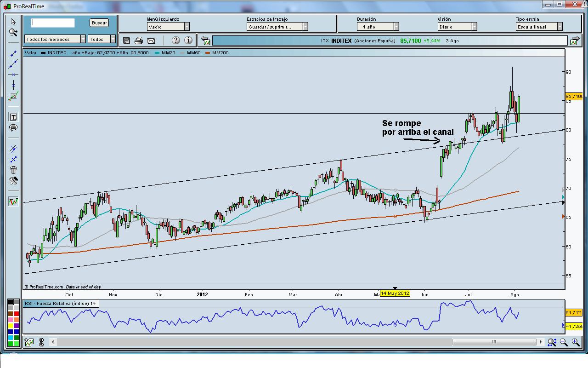
Task: Open the Visión dropdown showing Diario
Action: coord(458,27)
